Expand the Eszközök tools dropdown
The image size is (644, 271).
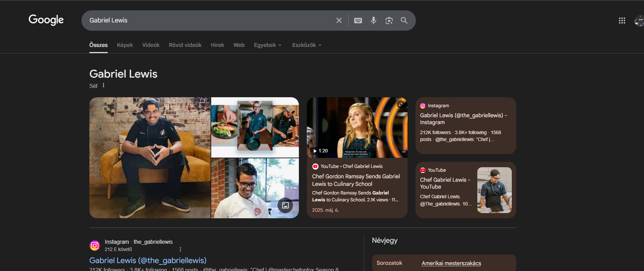(x=307, y=45)
